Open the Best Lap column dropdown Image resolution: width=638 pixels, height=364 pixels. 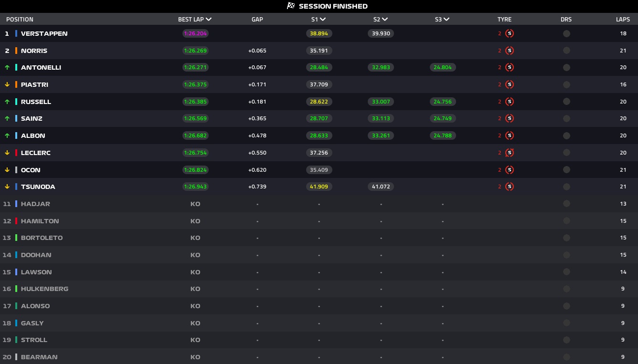coord(209,20)
